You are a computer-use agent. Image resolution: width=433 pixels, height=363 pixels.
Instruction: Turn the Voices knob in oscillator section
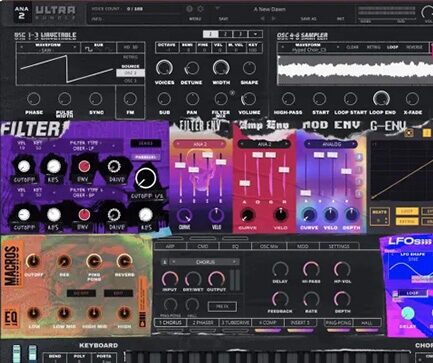pyautogui.click(x=164, y=68)
